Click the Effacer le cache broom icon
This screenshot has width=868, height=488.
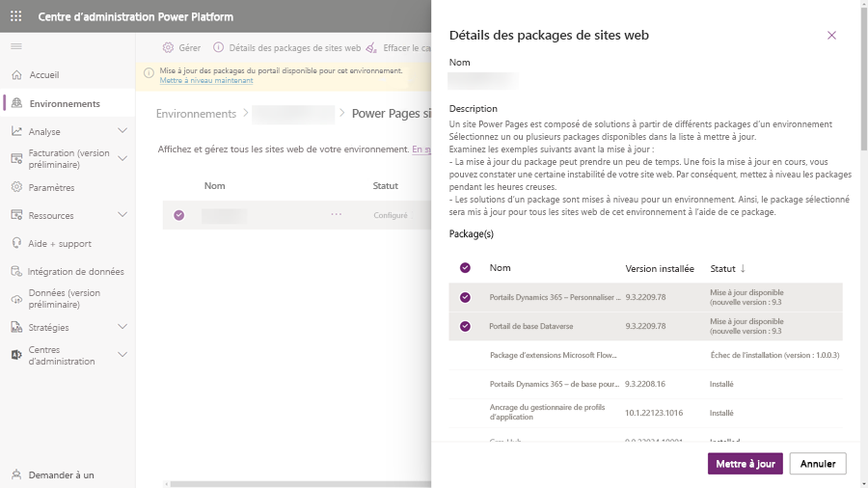pos(371,47)
